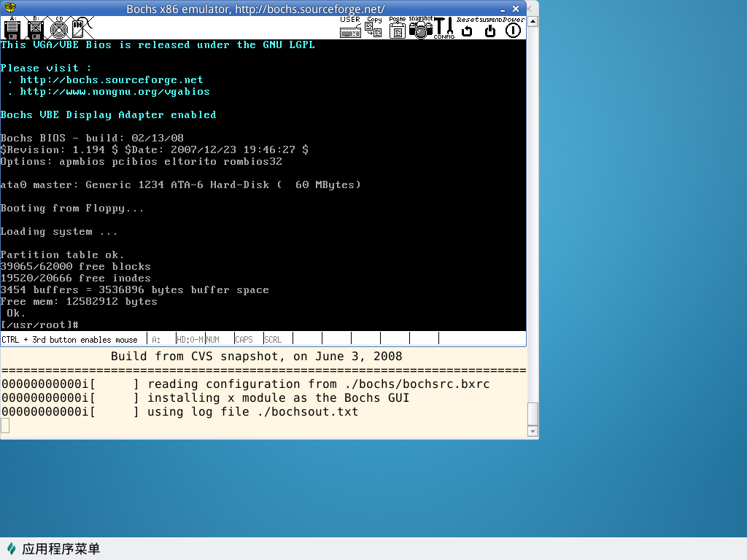Open the window menu icon in title bar

pos(9,9)
